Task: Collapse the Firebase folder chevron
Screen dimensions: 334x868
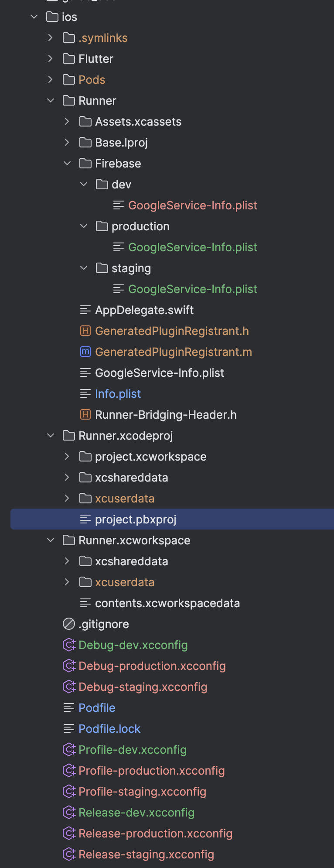Action: pos(67,164)
